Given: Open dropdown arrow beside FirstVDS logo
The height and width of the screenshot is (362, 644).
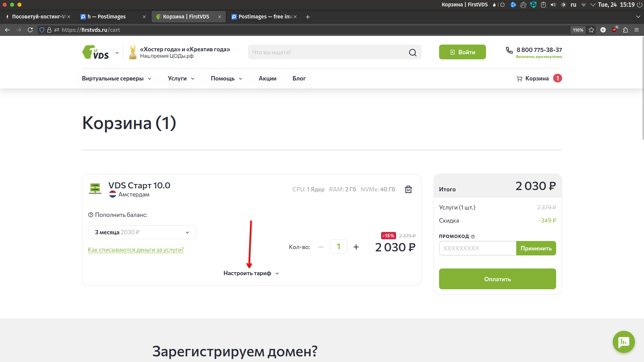Looking at the screenshot, I should point(117,53).
